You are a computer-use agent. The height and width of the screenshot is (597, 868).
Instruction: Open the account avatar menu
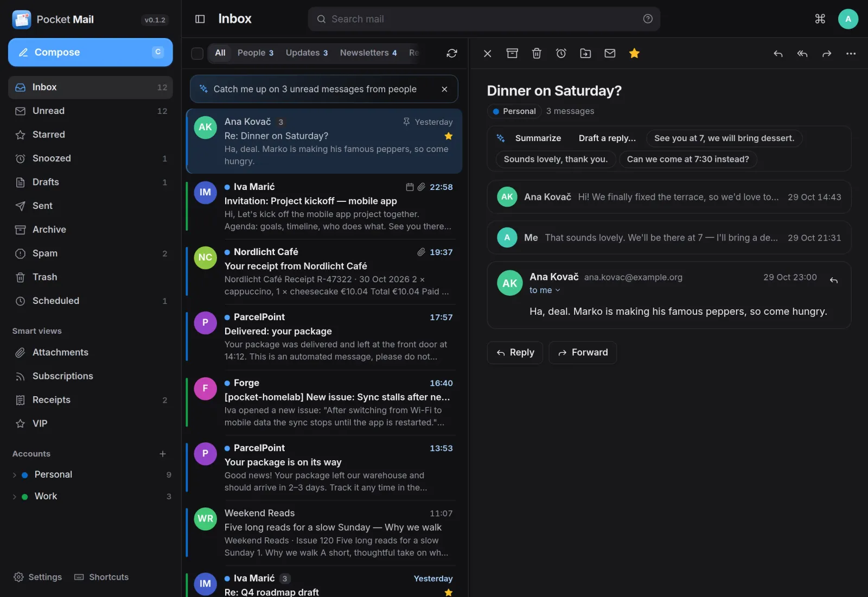click(x=848, y=19)
